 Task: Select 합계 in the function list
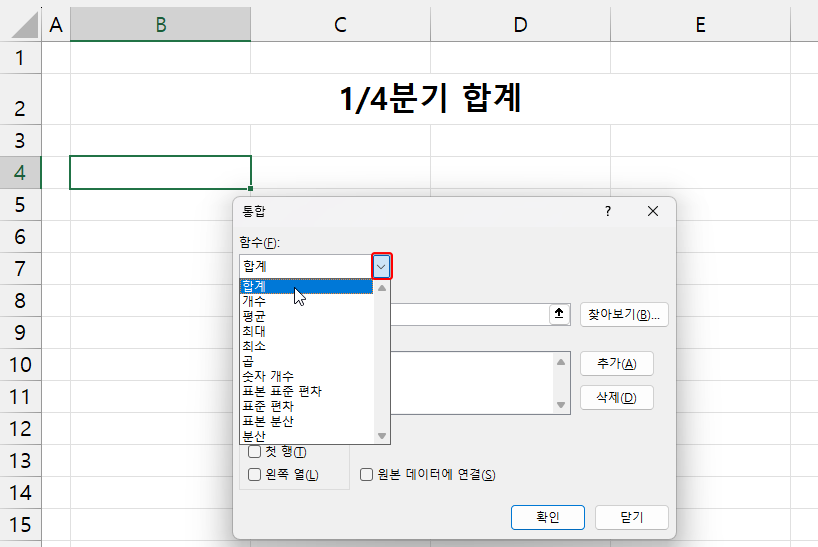(306, 286)
